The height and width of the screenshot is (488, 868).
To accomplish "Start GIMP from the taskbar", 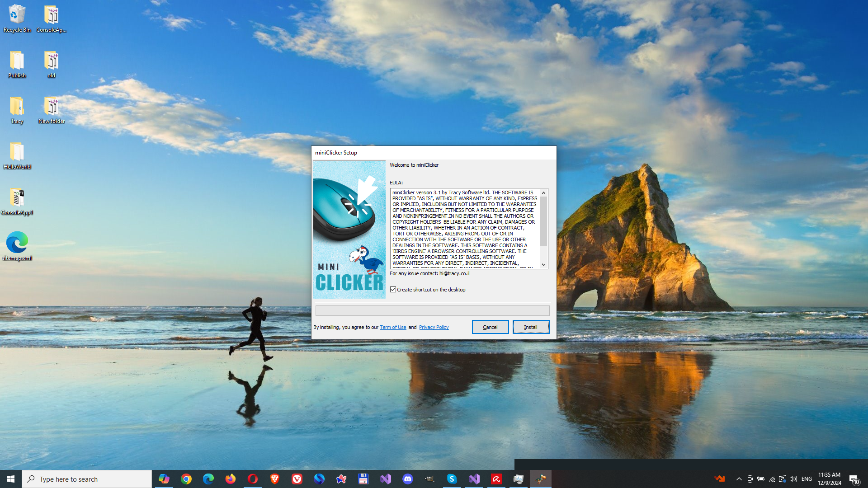I will coord(430,479).
